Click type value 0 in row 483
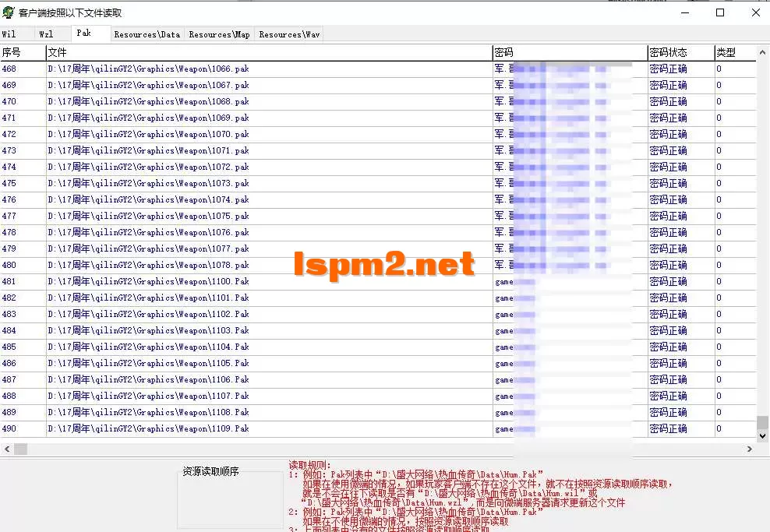The height and width of the screenshot is (532, 770). (719, 314)
